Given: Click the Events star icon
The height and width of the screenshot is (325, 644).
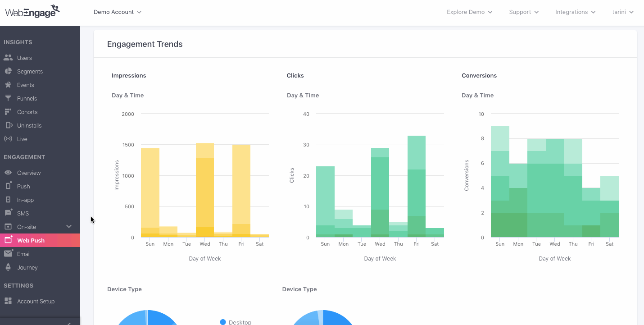Looking at the screenshot, I should tap(8, 85).
